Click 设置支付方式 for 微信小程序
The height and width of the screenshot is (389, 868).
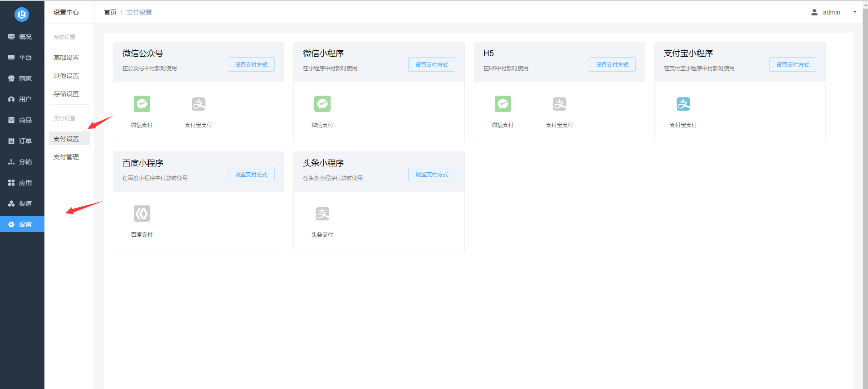432,64
